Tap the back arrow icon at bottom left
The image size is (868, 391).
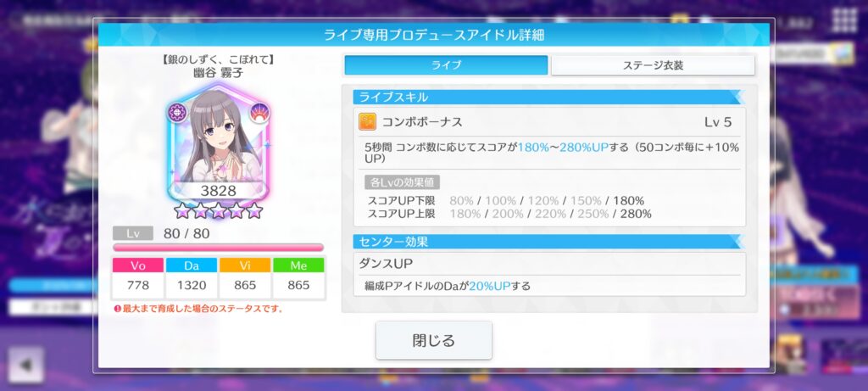tap(25, 365)
